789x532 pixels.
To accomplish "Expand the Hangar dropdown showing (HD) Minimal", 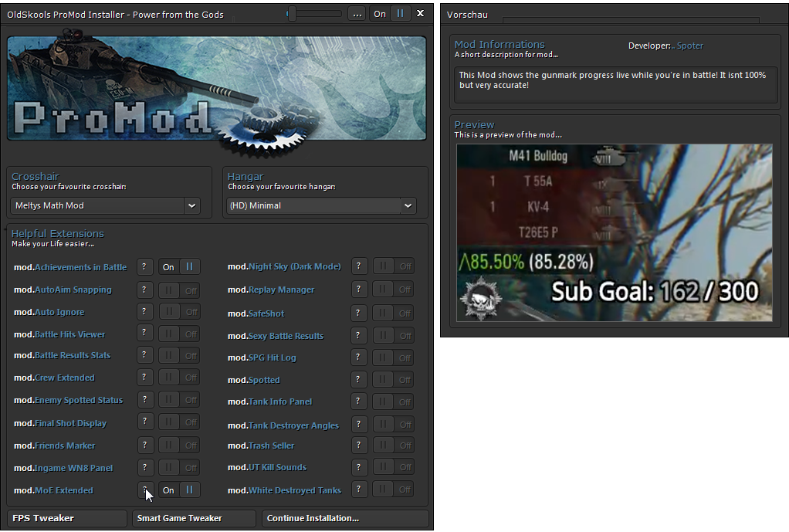I will (321, 205).
